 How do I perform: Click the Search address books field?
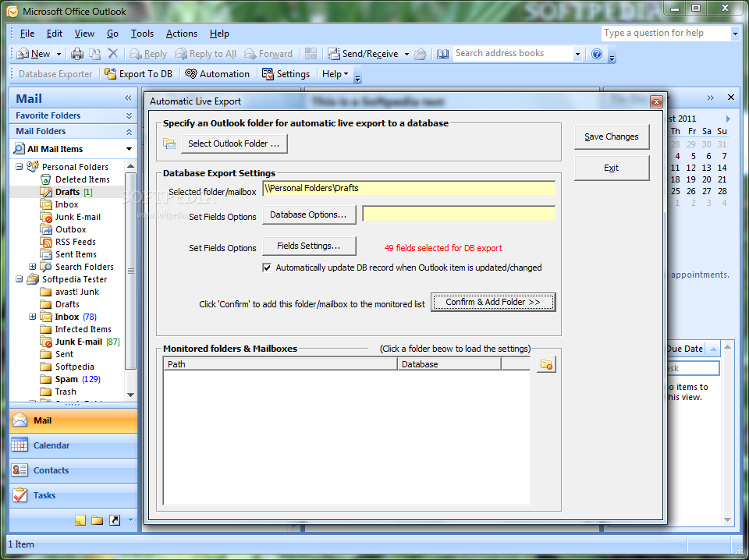tap(512, 54)
